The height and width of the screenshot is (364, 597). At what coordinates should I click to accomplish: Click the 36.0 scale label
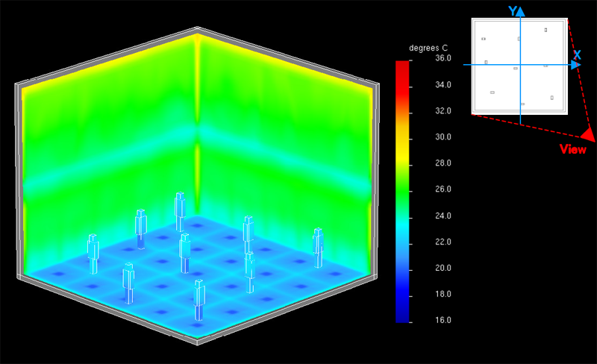pyautogui.click(x=443, y=58)
